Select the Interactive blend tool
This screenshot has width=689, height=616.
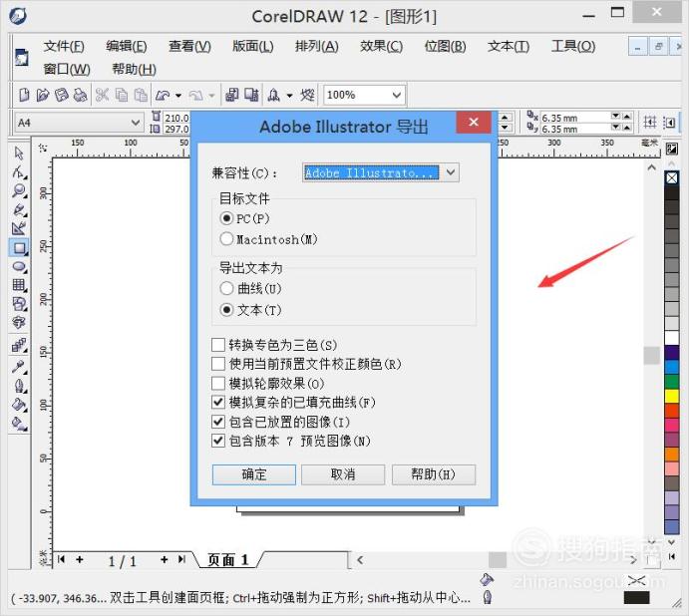tap(19, 346)
